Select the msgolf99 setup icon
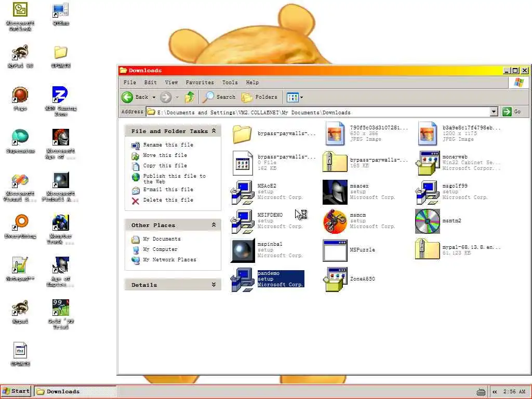 [427, 192]
